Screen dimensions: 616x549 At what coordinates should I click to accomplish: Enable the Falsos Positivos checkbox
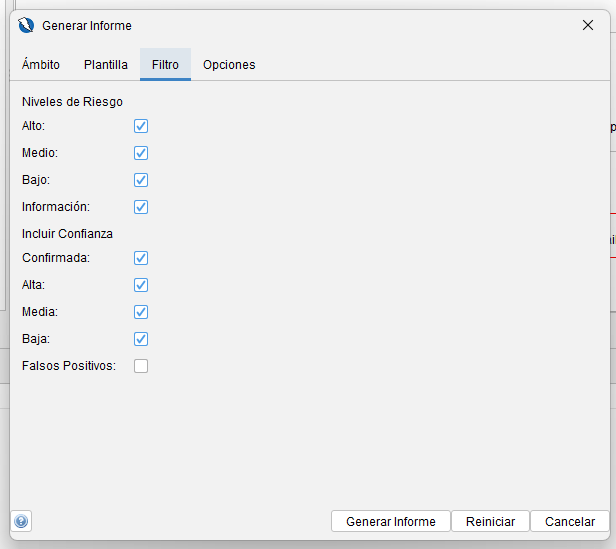click(141, 366)
